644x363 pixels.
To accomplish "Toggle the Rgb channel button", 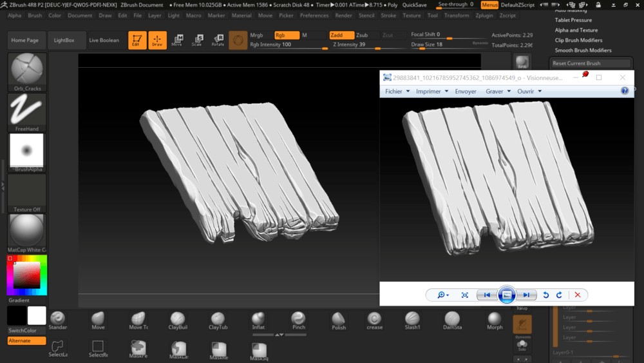I will tap(287, 35).
